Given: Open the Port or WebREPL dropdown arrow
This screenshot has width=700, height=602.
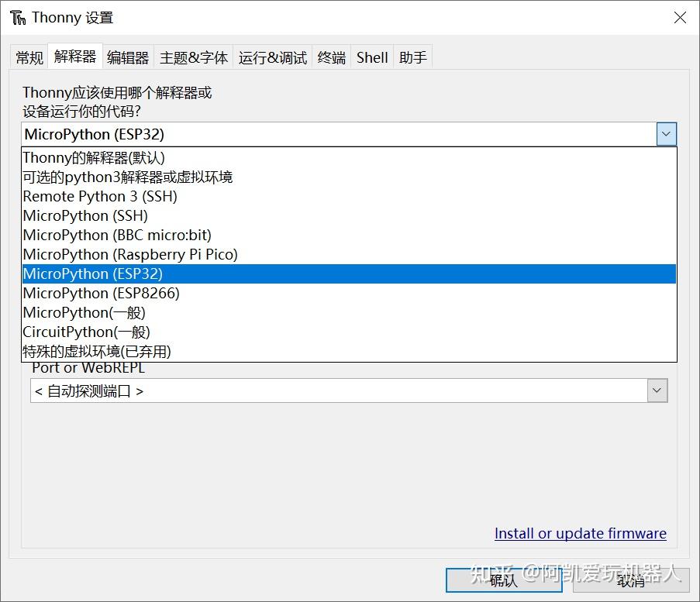Looking at the screenshot, I should coord(657,390).
